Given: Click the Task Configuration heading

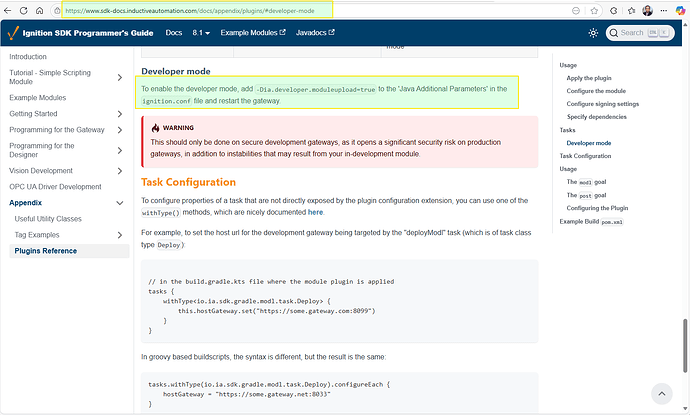Looking at the screenshot, I should point(188,182).
